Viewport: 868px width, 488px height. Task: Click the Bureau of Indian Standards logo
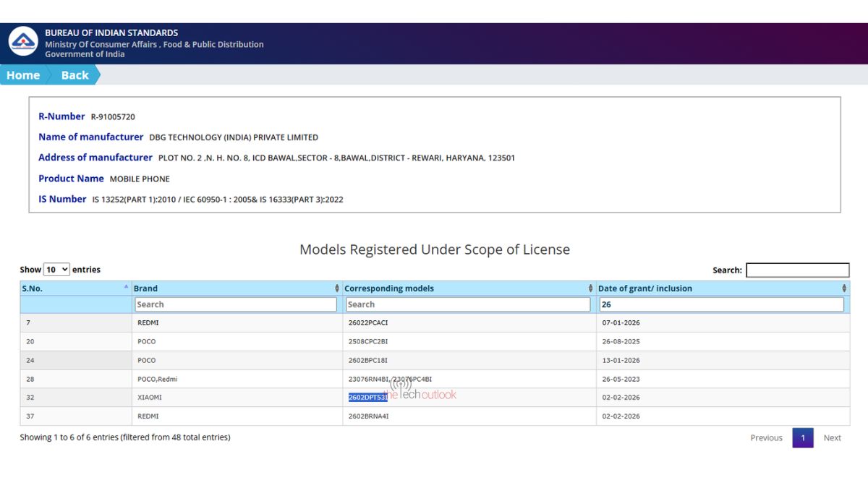pyautogui.click(x=23, y=41)
